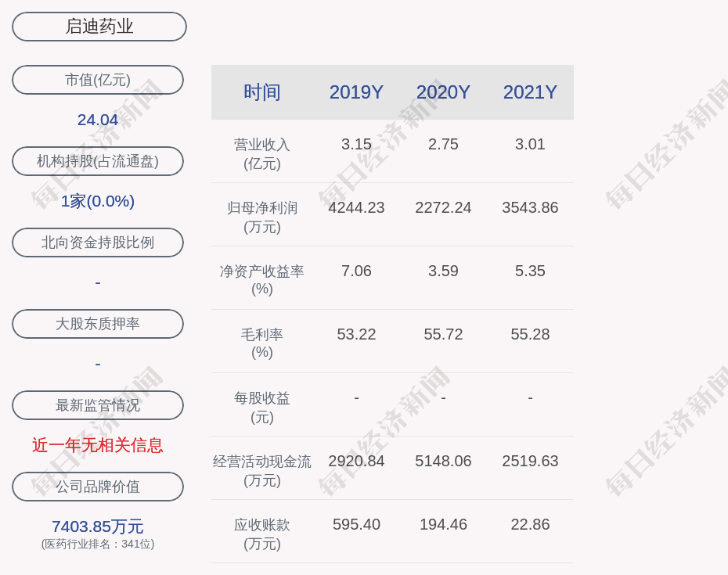Select the 应收账款 2019Y value 595.40
The width and height of the screenshot is (728, 575).
tap(356, 524)
